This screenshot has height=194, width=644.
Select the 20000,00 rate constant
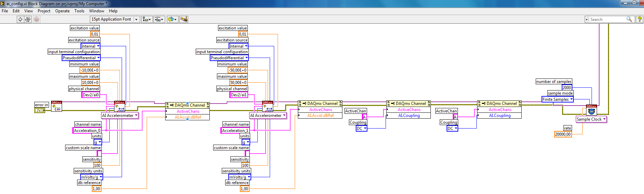click(563, 134)
